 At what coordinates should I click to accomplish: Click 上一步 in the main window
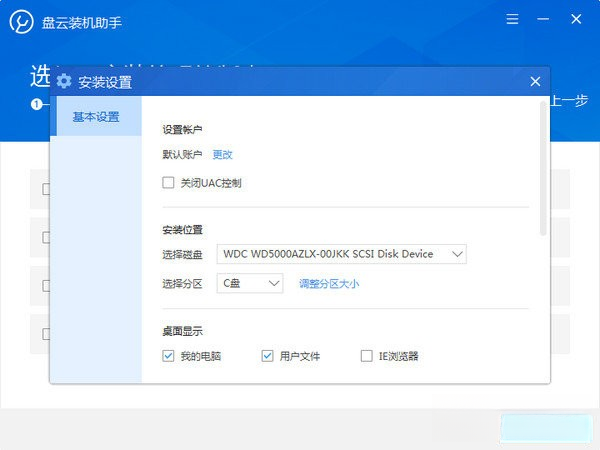point(569,101)
